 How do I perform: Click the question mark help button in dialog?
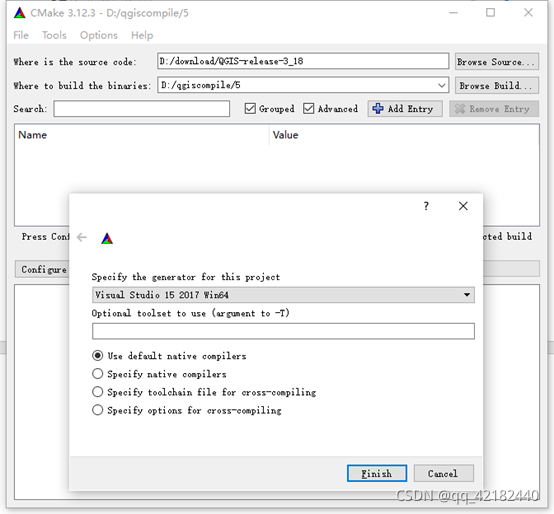click(x=426, y=206)
